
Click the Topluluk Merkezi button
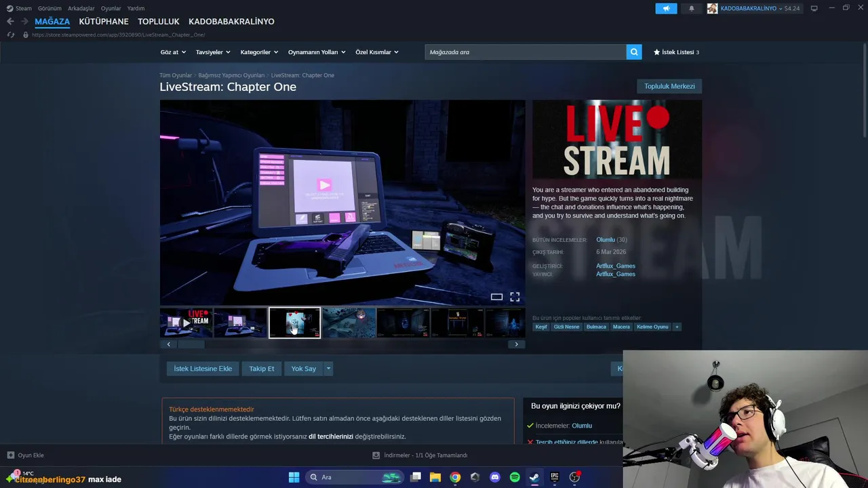[669, 86]
